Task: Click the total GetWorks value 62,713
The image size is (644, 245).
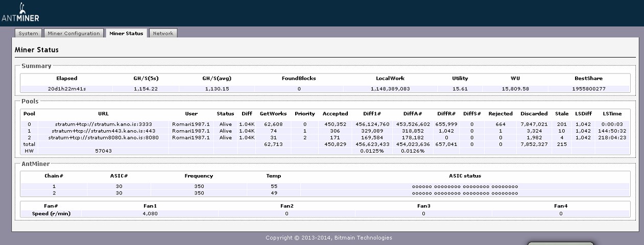Action: [273, 144]
